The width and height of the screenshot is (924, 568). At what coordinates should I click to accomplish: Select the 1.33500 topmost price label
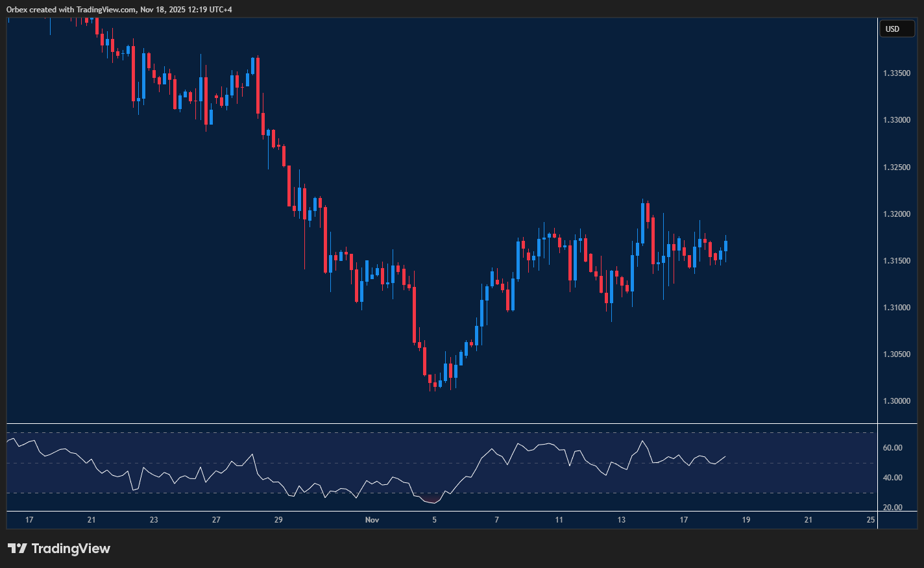[899, 73]
